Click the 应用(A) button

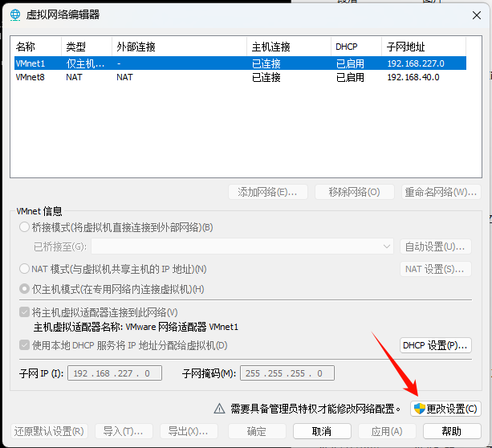pyautogui.click(x=387, y=431)
